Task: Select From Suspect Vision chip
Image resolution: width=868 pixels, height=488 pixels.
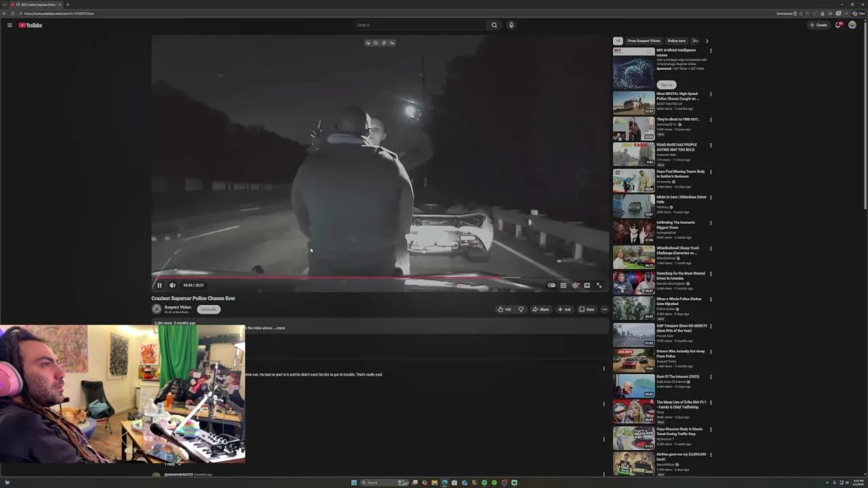Action: (x=644, y=41)
